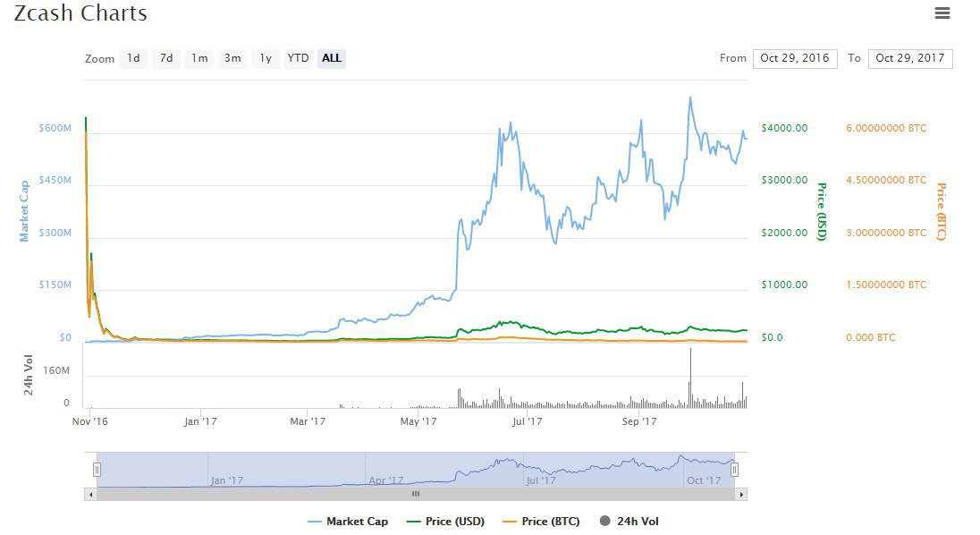Grab the right navigator range handle
Image resolution: width=980 pixels, height=535 pixels.
click(x=735, y=470)
